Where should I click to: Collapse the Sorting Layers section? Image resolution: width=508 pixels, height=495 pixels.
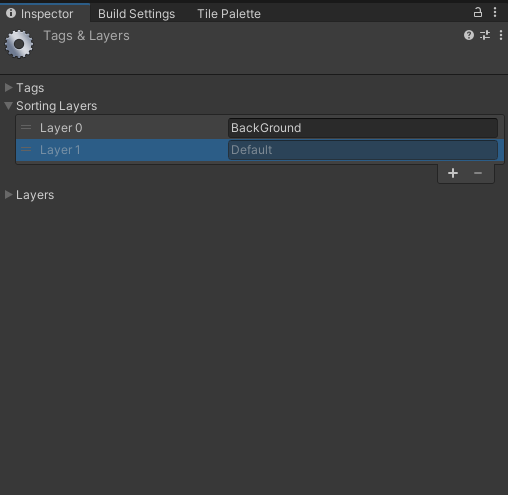point(9,106)
